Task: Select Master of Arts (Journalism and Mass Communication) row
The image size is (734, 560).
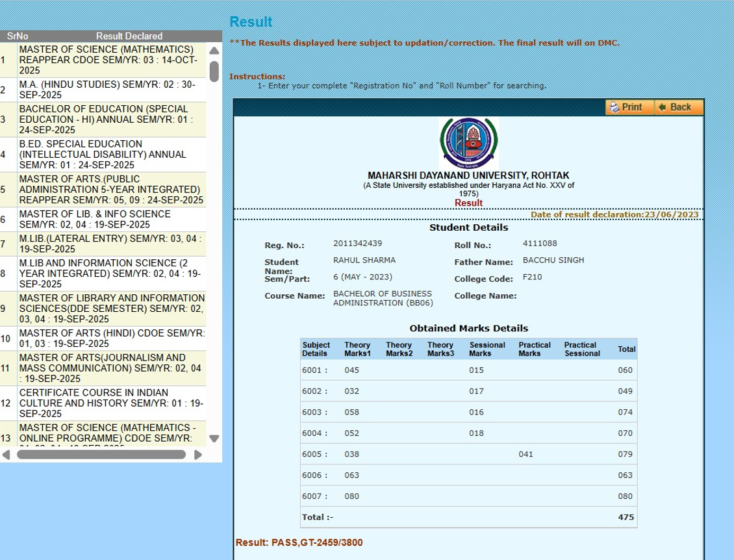Action: coord(103,368)
